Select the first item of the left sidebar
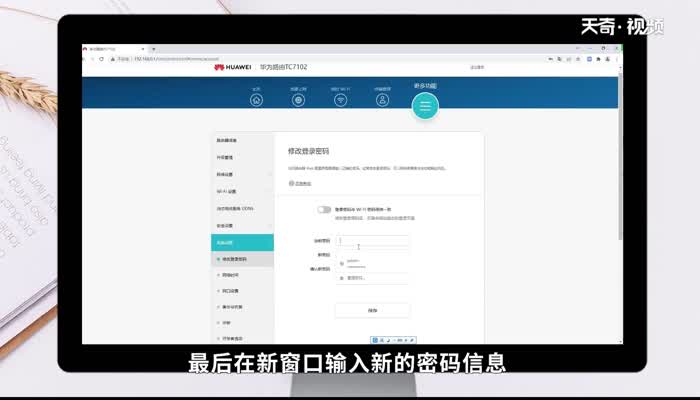This screenshot has height=400, width=700. (242, 141)
